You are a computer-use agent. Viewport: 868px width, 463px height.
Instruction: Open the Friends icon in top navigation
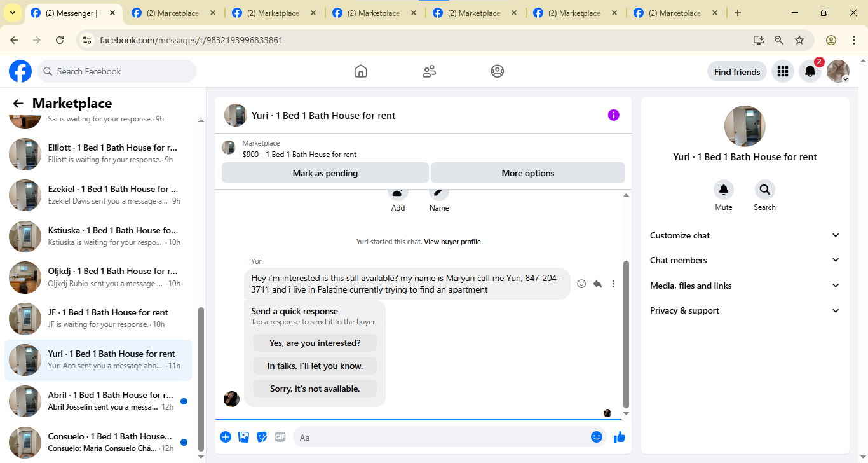(x=430, y=71)
